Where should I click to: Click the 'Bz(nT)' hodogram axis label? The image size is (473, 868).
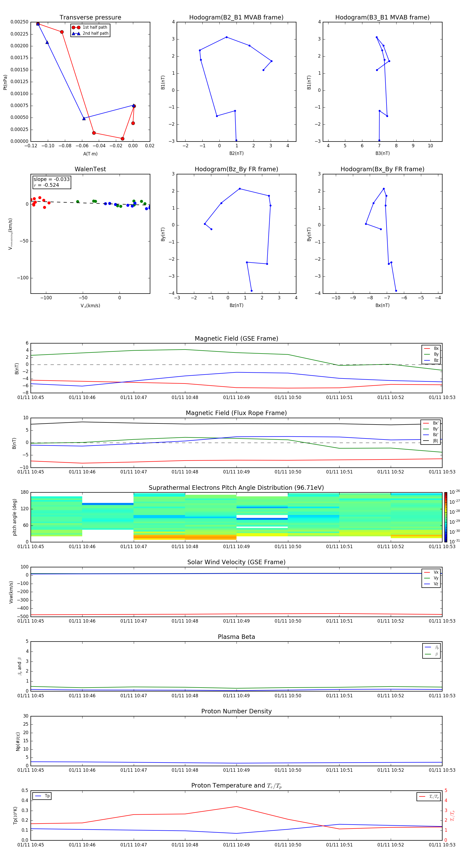(236, 305)
